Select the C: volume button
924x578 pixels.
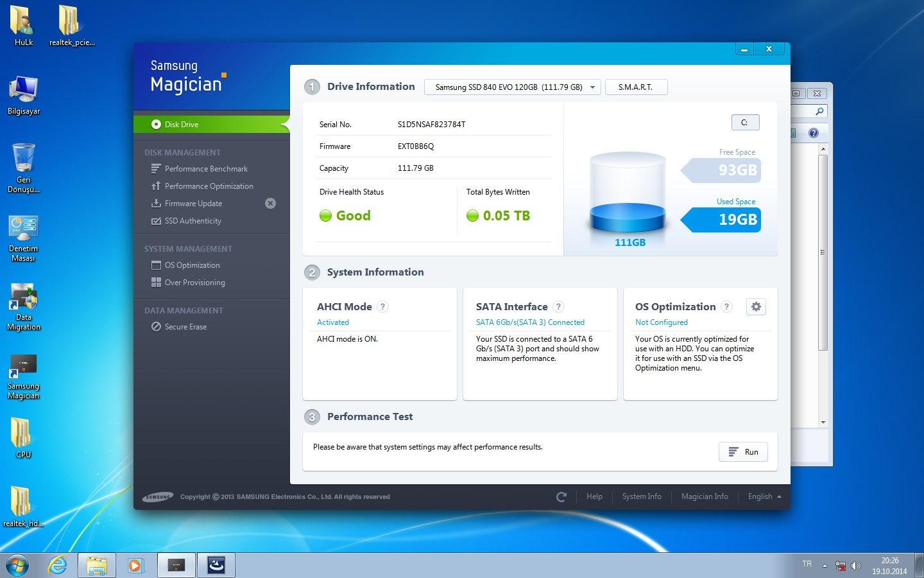(745, 123)
